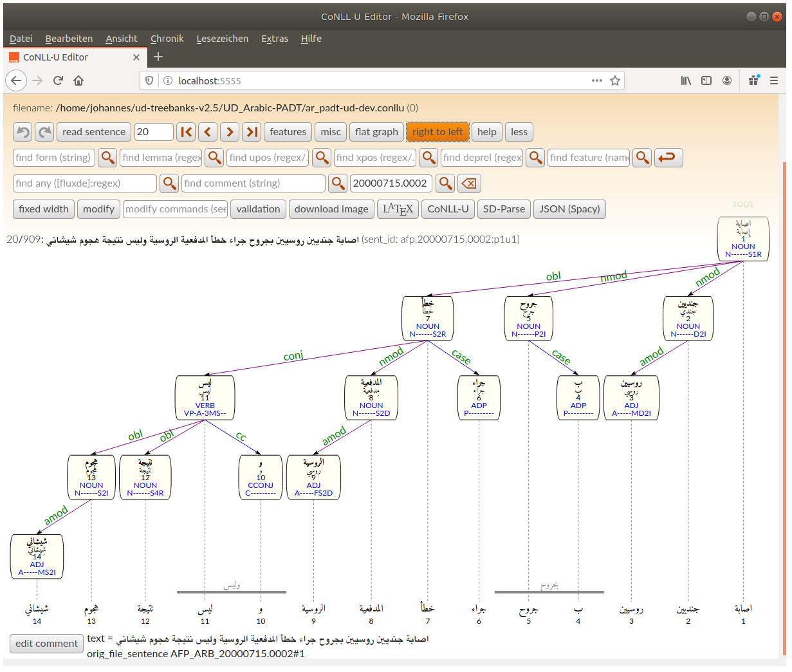Show the SD-Parse output

pos(504,209)
